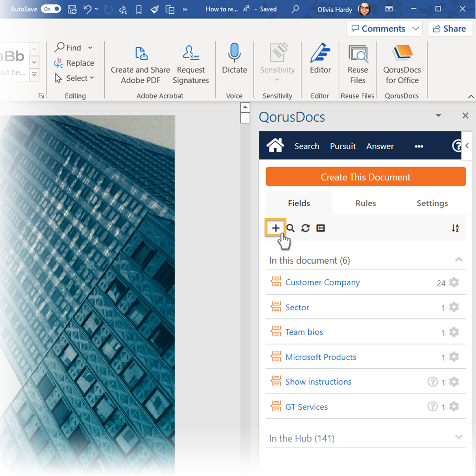Click the search fields magnifier icon
This screenshot has height=476, width=476.
click(290, 228)
